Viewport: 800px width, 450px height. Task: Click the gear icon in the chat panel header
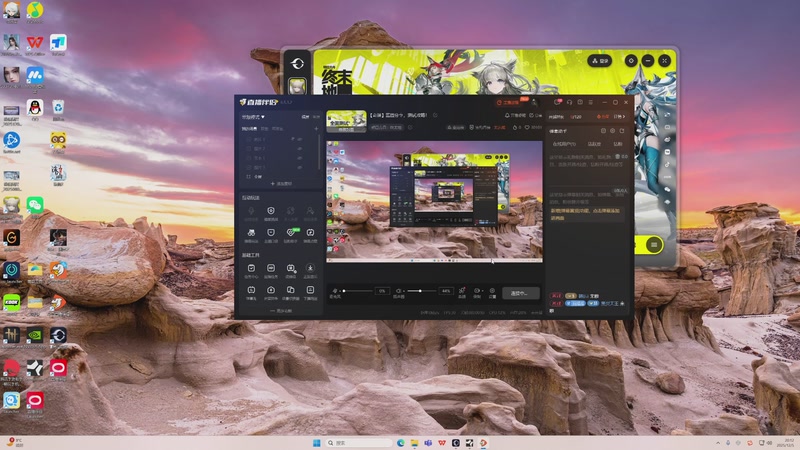(612, 131)
